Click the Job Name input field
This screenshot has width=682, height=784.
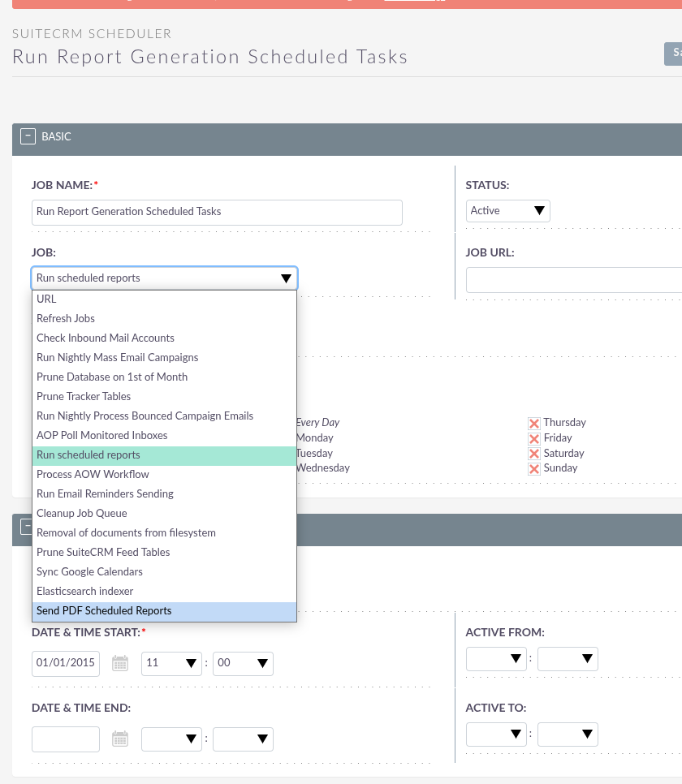click(217, 212)
